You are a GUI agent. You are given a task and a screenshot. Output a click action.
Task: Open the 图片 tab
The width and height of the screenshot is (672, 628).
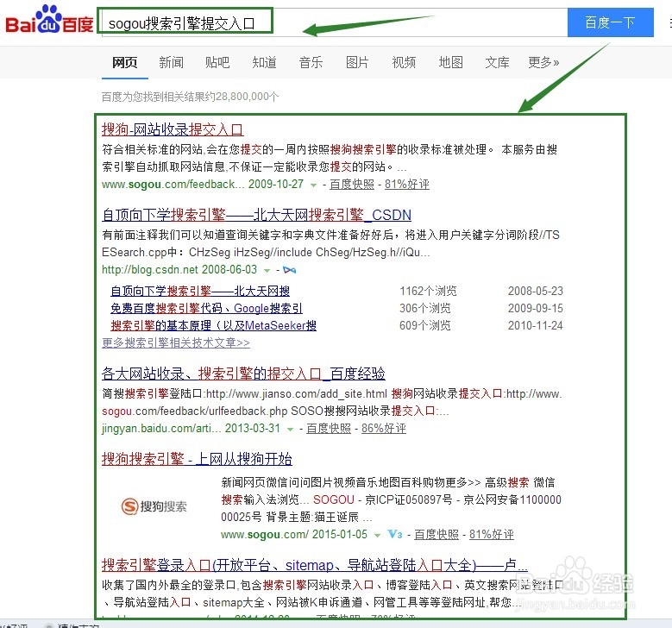[x=357, y=63]
